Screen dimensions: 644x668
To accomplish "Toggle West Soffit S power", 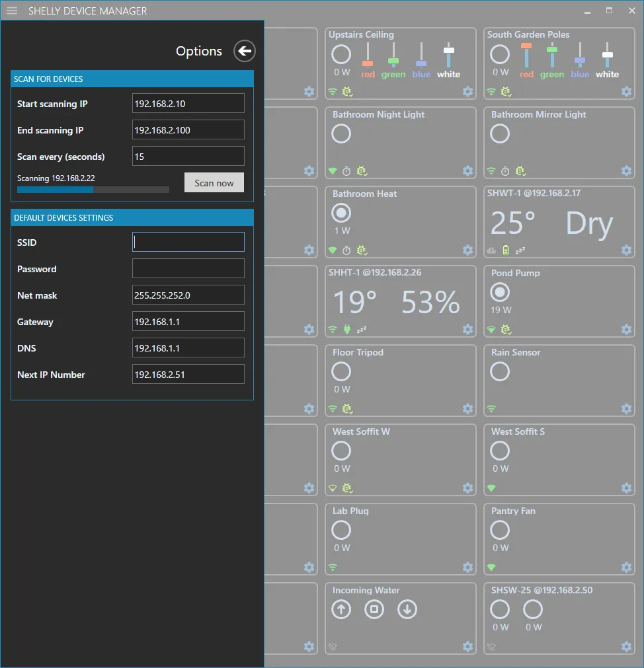I will pyautogui.click(x=499, y=451).
